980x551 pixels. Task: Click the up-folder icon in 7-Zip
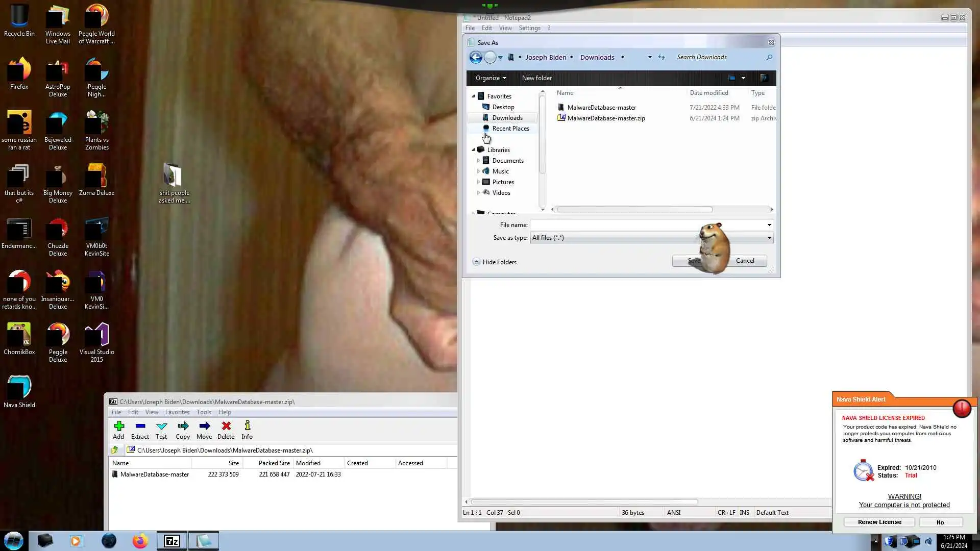(115, 450)
